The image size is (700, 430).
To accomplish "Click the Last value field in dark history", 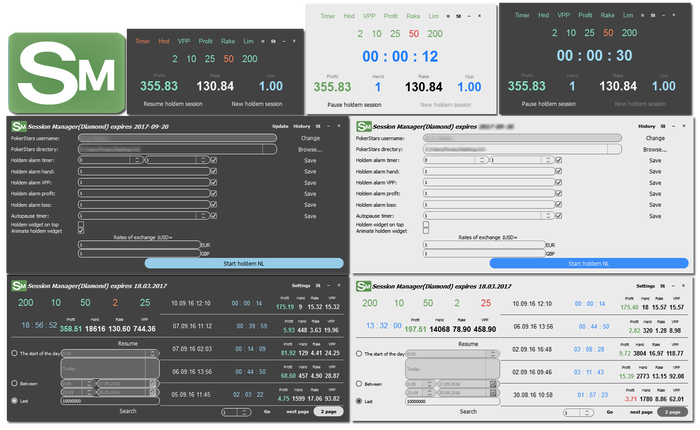I will (110, 401).
